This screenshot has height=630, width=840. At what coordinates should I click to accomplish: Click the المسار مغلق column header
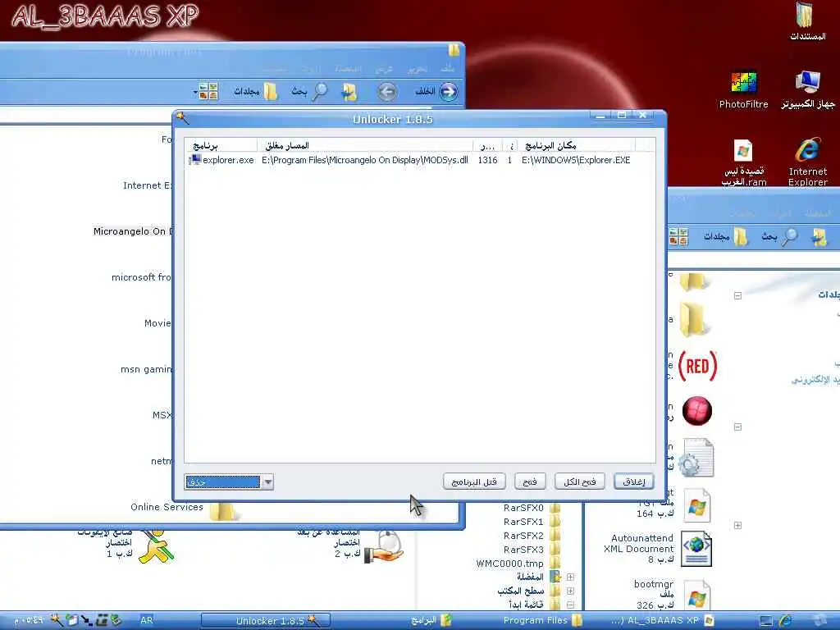point(365,145)
